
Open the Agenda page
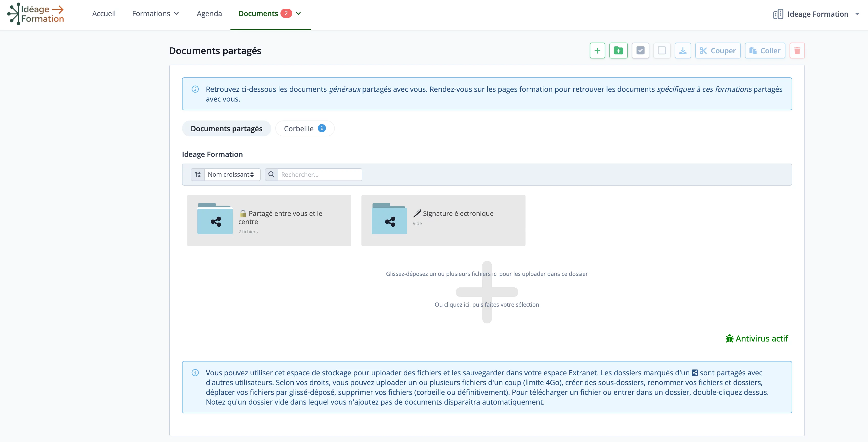(209, 14)
